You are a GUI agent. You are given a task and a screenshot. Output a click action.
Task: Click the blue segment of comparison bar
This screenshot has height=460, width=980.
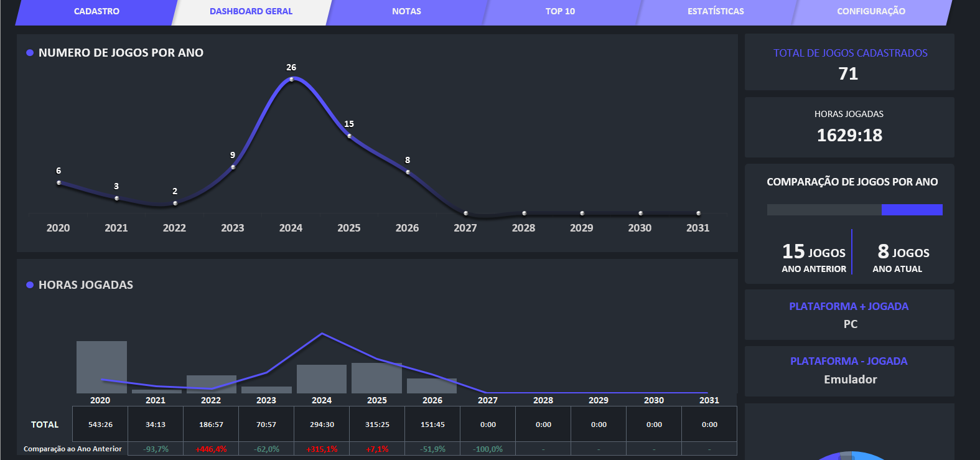pos(912,210)
